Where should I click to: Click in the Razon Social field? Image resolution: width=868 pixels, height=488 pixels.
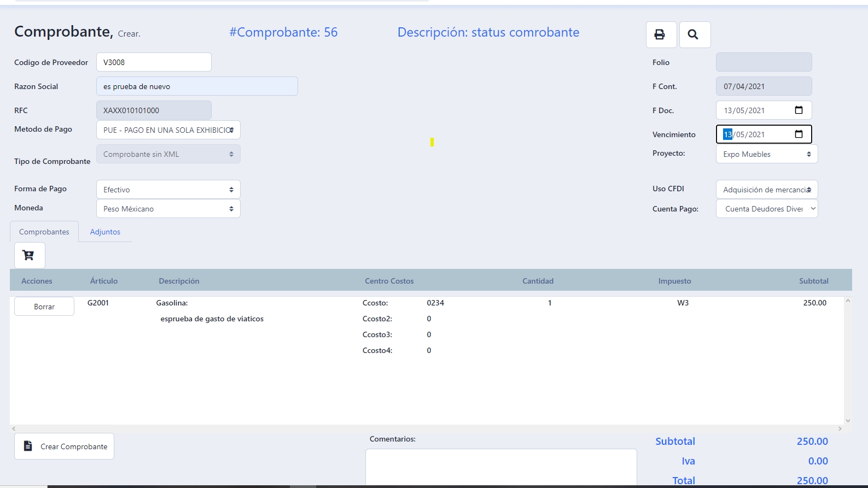197,86
